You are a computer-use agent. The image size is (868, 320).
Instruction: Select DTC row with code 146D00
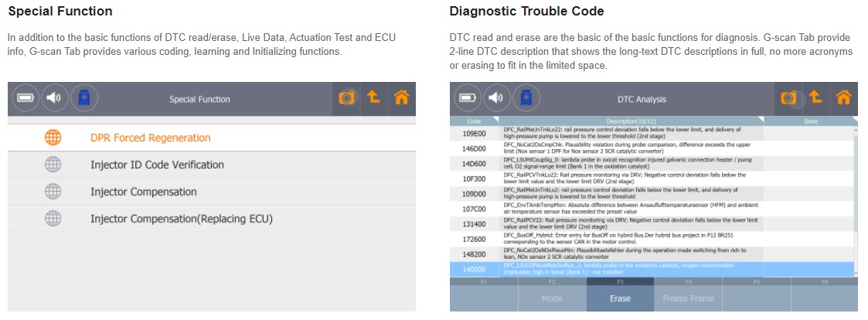[x=475, y=147]
